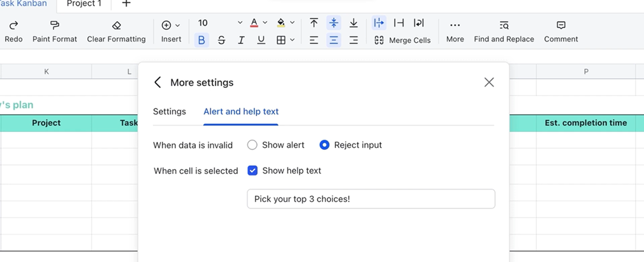644x262 pixels.
Task: Click the Clear Formatting eraser icon
Action: 116,25
